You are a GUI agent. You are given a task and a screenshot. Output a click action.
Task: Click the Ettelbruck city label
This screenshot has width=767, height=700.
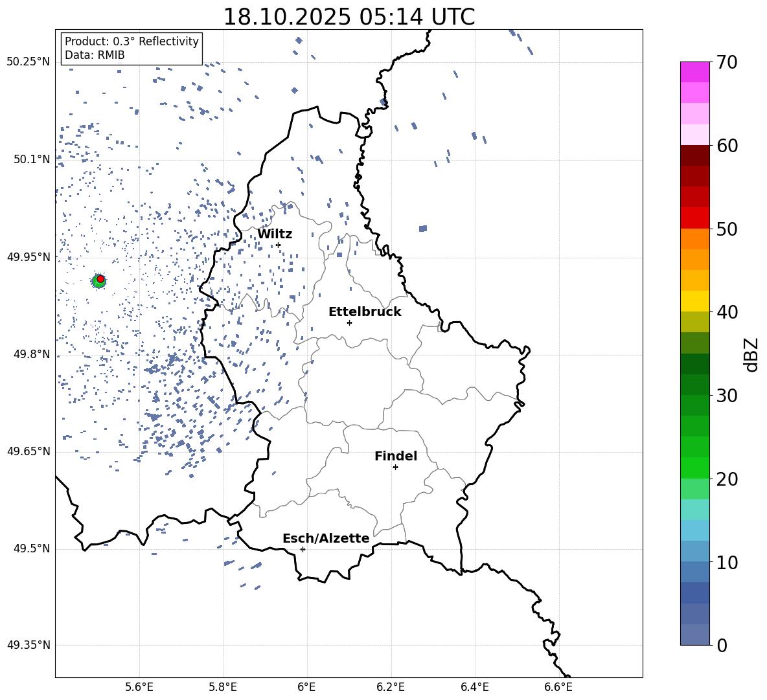tap(365, 312)
